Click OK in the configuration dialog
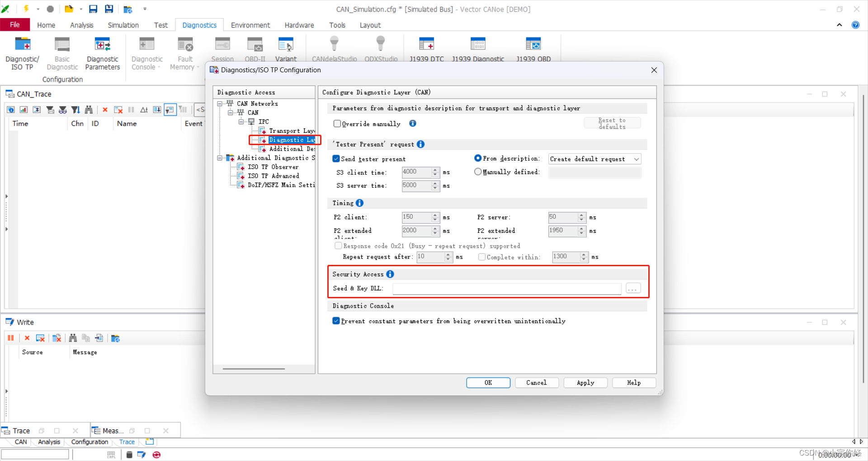 click(488, 383)
